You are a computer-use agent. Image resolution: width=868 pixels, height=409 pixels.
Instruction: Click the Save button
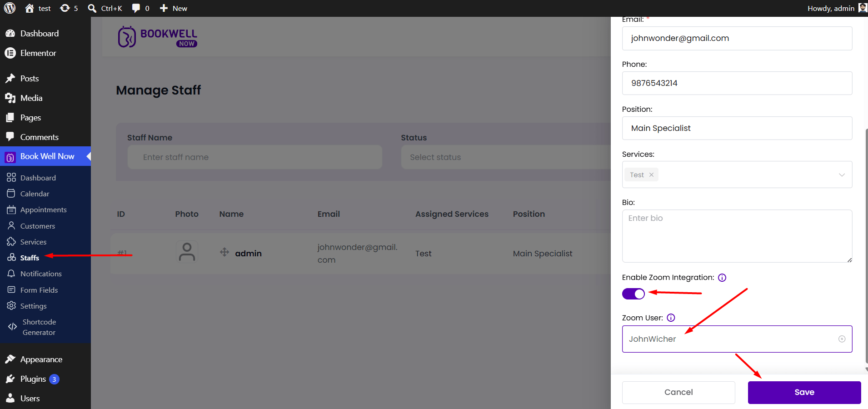pos(804,392)
